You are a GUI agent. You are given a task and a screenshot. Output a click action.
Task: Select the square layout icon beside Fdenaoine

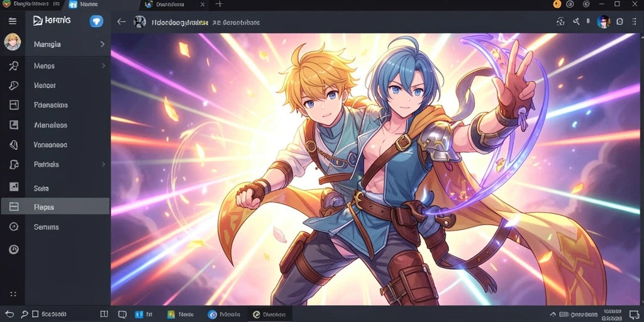[14, 105]
